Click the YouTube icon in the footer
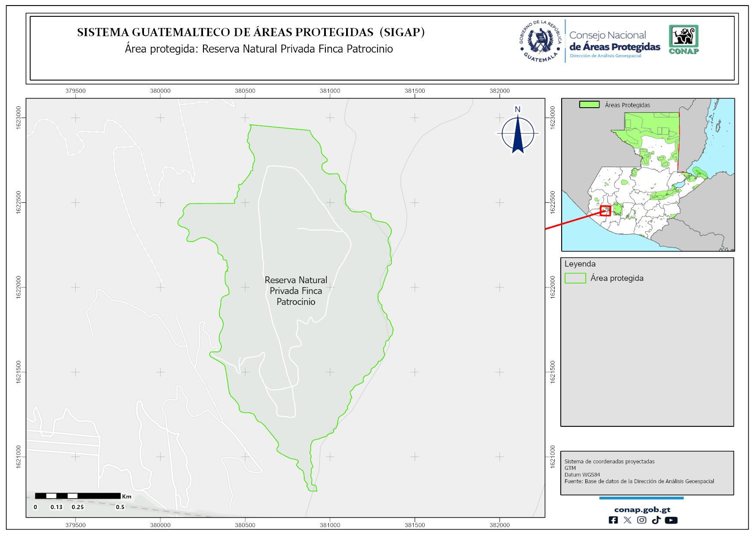 coord(671,520)
